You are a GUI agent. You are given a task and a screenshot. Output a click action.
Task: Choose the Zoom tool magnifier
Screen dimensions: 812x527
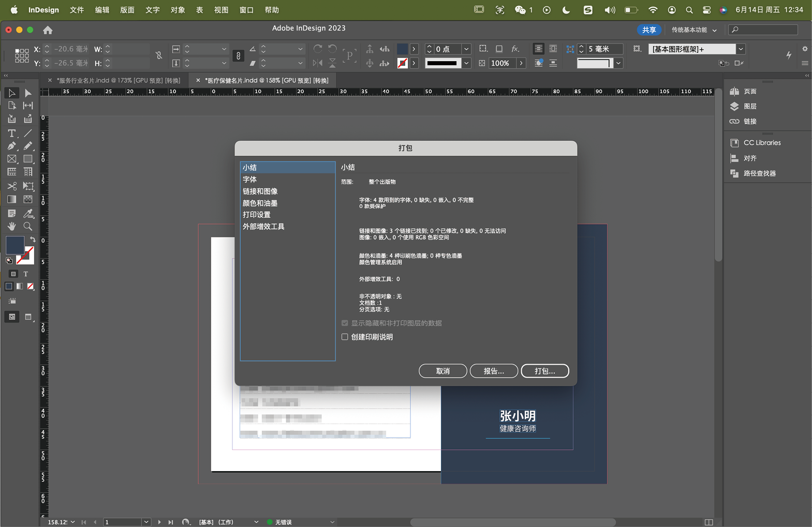pyautogui.click(x=28, y=227)
